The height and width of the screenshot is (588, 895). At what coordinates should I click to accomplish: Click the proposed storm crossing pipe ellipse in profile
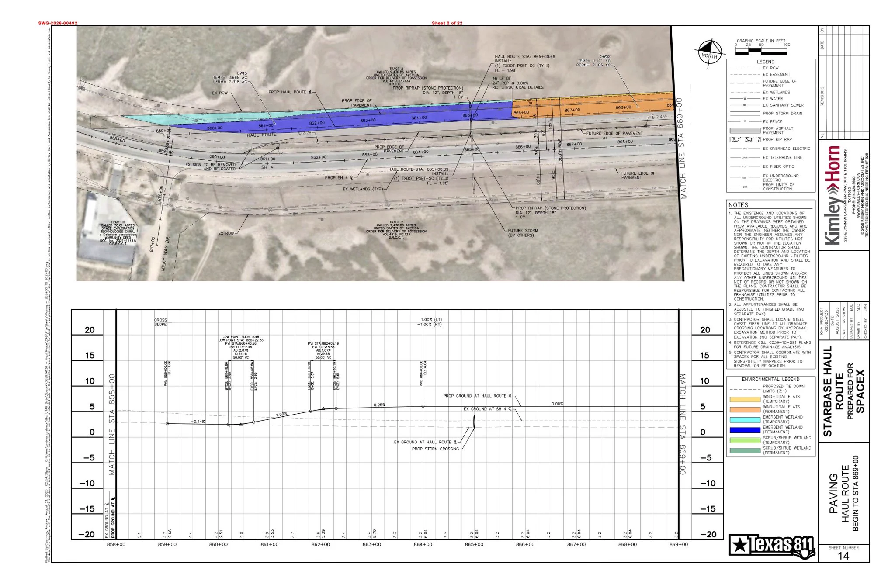point(474,422)
